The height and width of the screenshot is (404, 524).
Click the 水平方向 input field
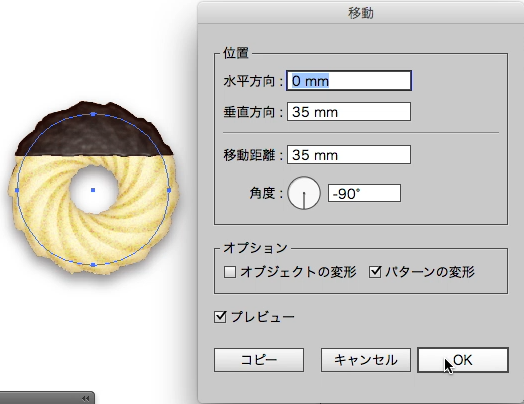point(349,81)
